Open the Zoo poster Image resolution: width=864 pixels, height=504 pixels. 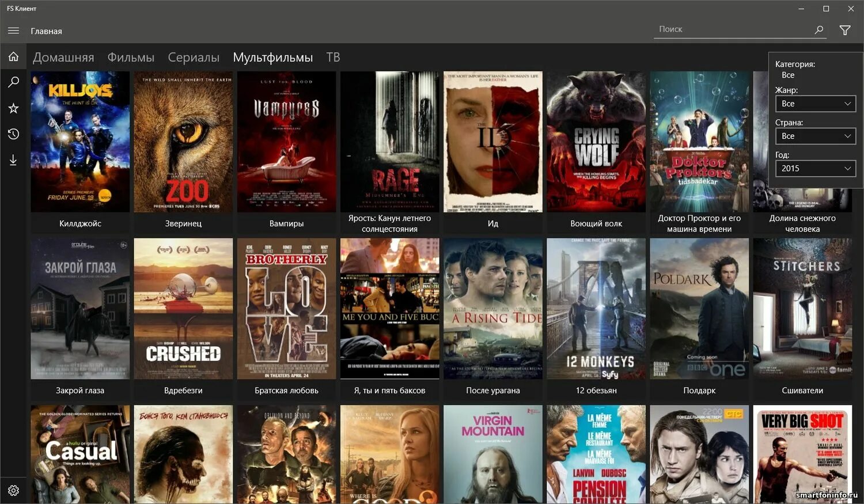pos(183,142)
